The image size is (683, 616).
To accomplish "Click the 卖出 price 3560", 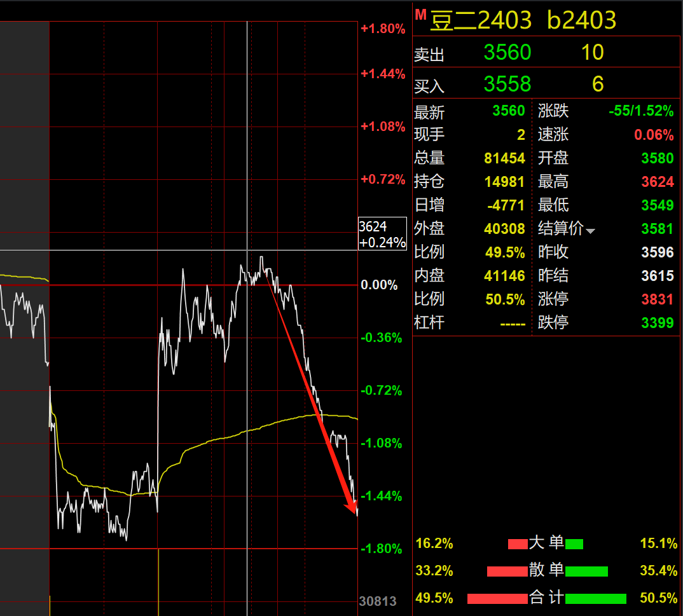I will click(x=507, y=53).
